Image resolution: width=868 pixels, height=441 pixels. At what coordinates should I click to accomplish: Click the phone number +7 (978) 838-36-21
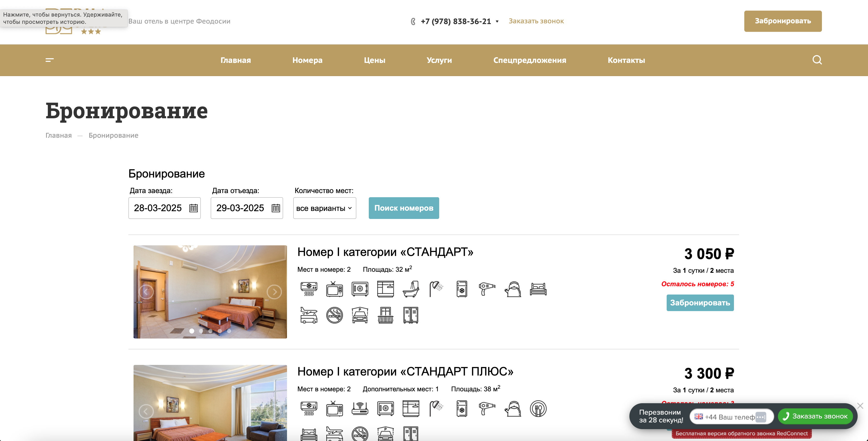pyautogui.click(x=455, y=21)
